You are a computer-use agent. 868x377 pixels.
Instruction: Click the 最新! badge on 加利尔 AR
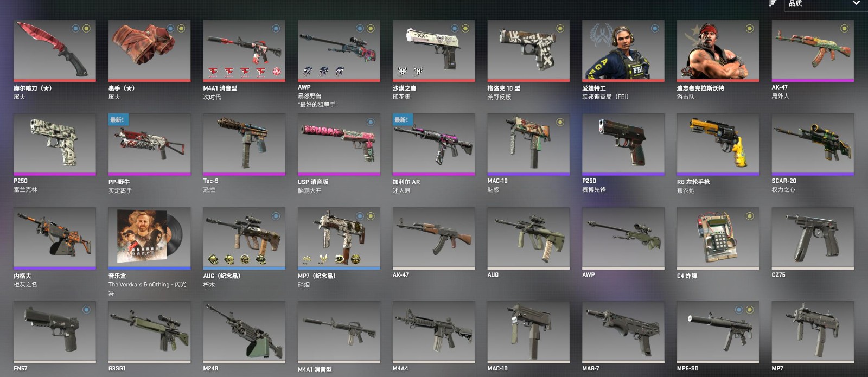(402, 120)
